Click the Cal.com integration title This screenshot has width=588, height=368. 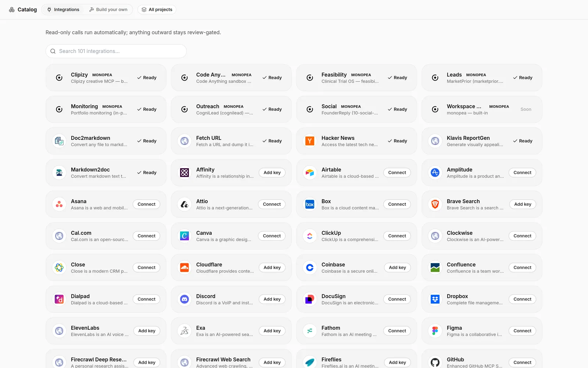81,233
